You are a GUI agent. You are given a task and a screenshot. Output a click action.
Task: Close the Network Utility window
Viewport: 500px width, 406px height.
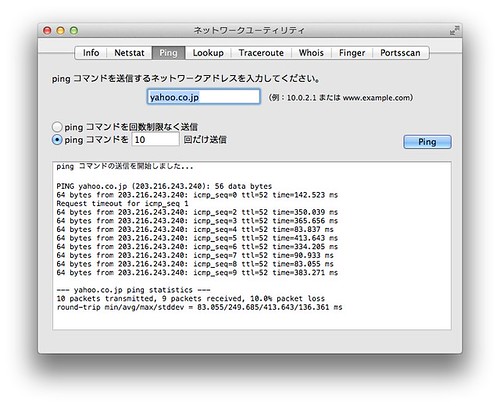47,31
